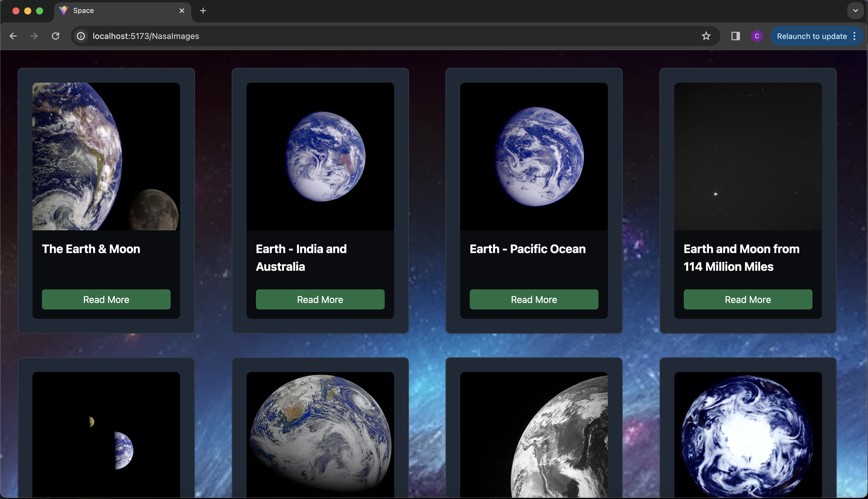
Task: Click the forward navigation arrow
Action: point(34,36)
